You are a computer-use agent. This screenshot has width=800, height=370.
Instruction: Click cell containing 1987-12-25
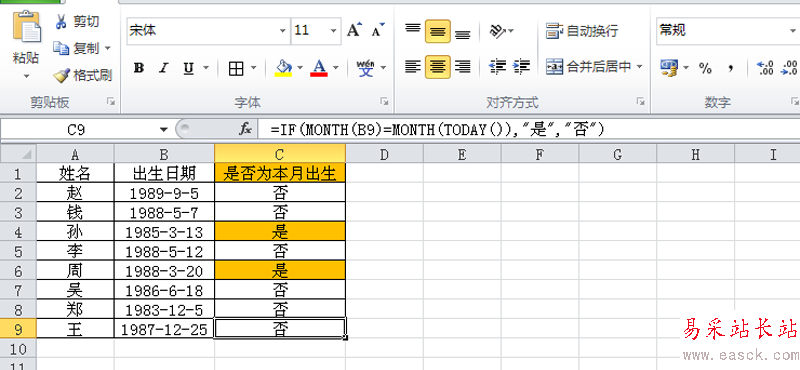[x=164, y=328]
